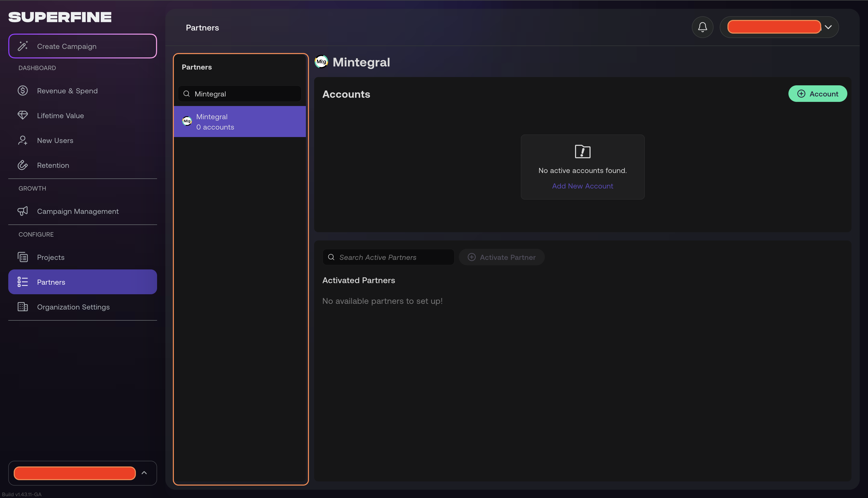Click the DASHBOARD section label
Viewport: 868px width, 498px height.
[x=37, y=68]
